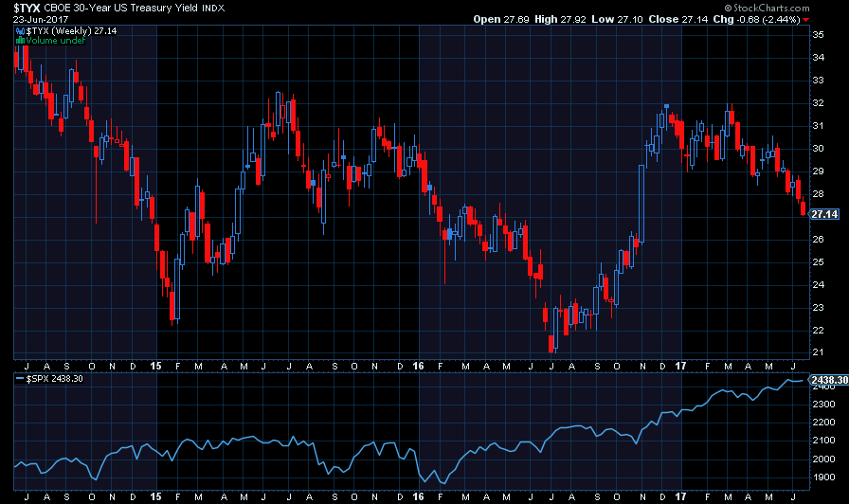Click the 30 label on yield axis
The width and height of the screenshot is (849, 504).
[818, 149]
